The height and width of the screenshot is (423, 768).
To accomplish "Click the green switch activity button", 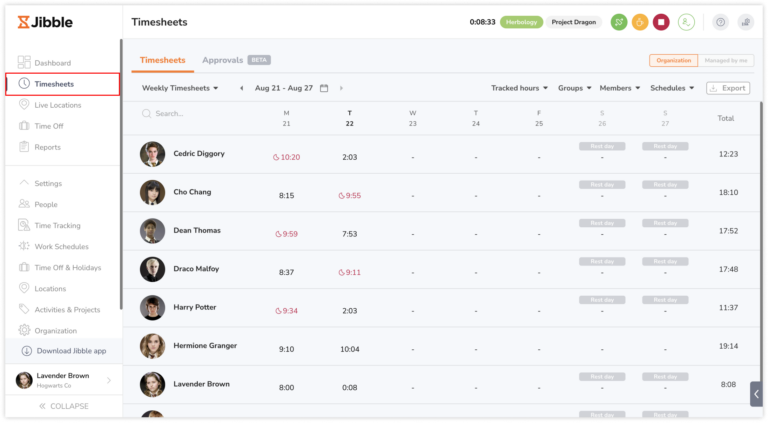I will coord(619,22).
